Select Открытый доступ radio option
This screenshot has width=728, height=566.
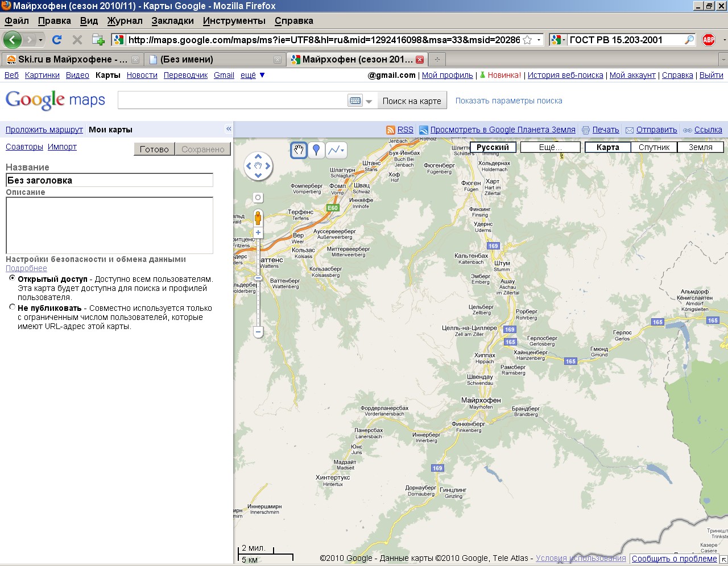13,278
